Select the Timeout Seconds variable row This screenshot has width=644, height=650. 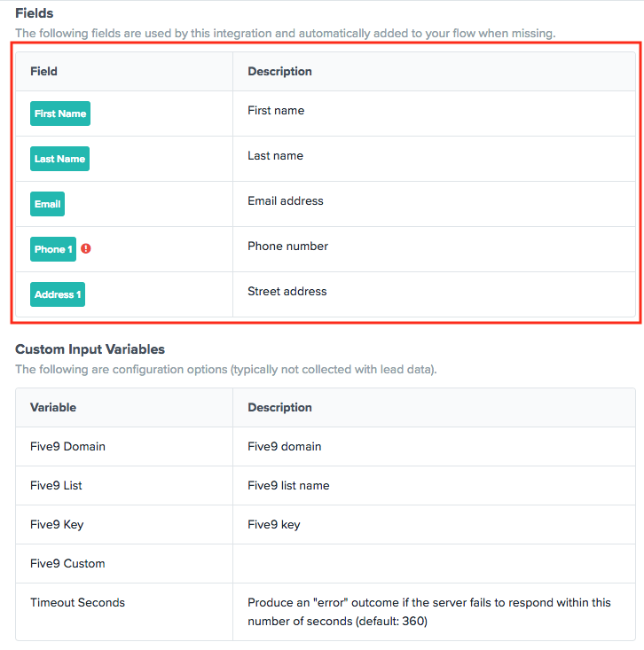tap(326, 612)
